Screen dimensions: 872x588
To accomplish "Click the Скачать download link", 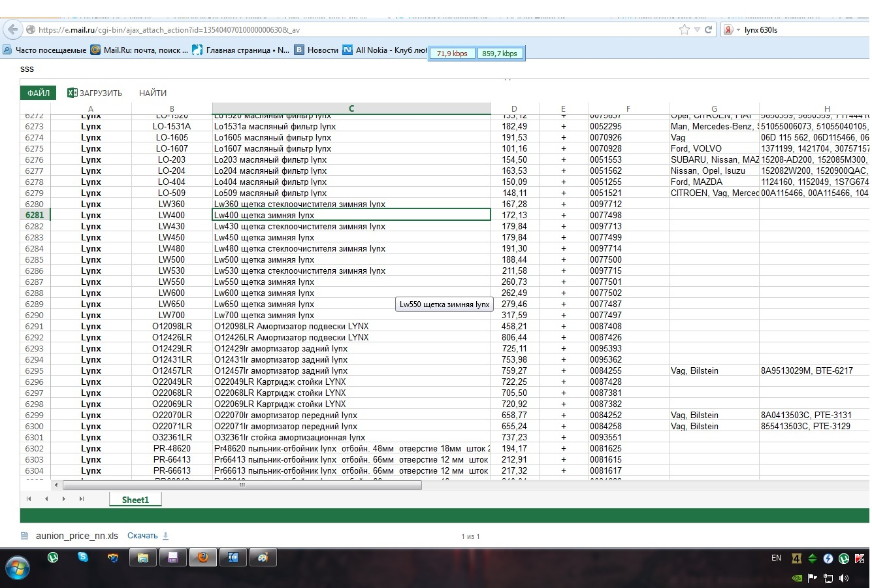I will [x=142, y=536].
